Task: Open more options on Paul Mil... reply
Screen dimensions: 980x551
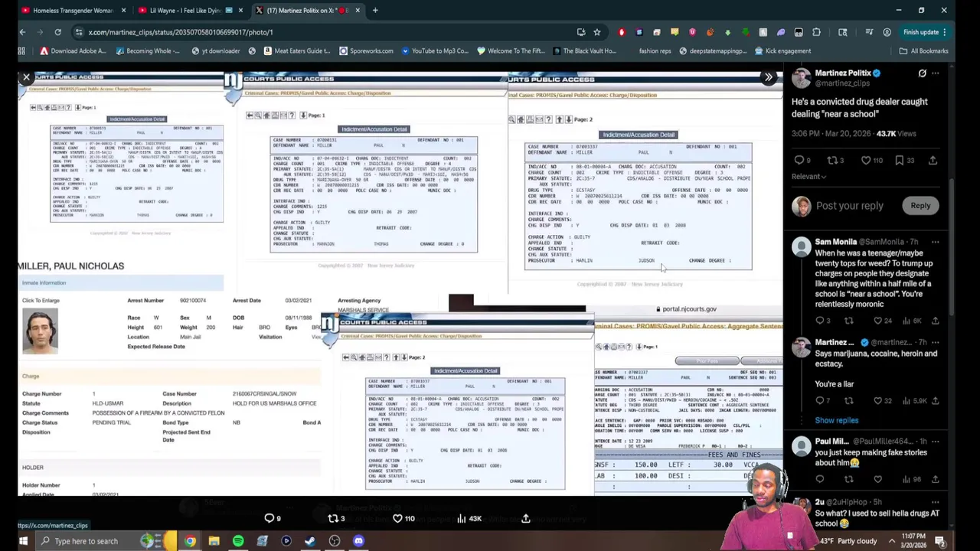Action: (935, 442)
